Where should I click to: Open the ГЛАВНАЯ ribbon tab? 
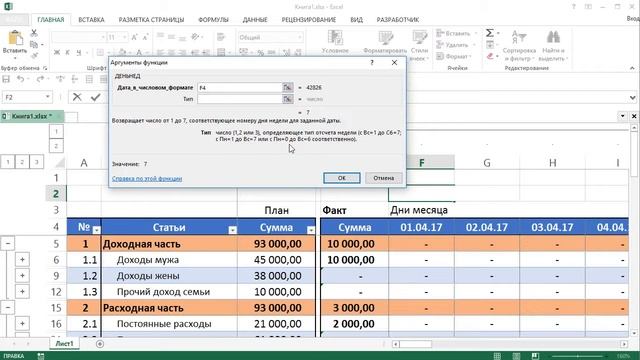point(51,20)
